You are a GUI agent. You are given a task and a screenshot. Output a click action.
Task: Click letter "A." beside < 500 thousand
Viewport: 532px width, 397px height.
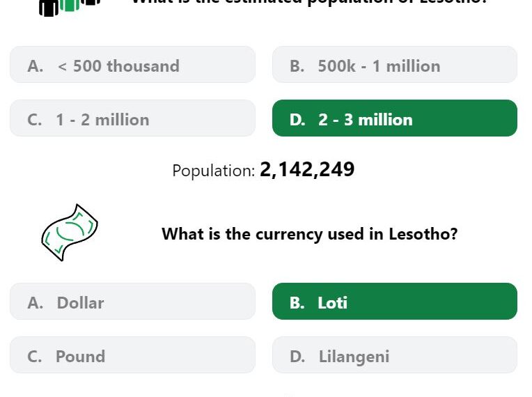click(x=36, y=66)
